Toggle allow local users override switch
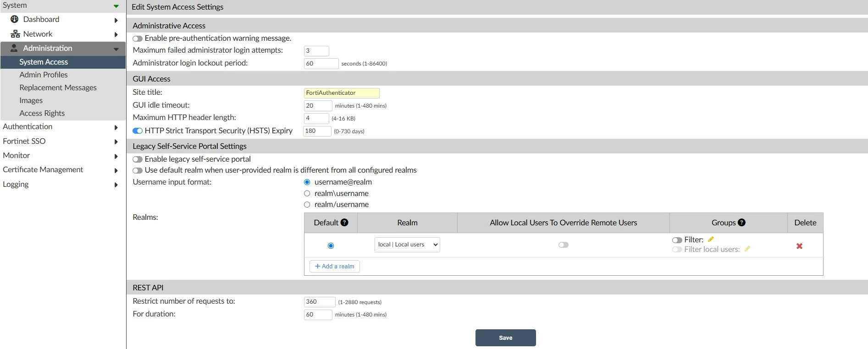The height and width of the screenshot is (349, 868). (x=564, y=245)
